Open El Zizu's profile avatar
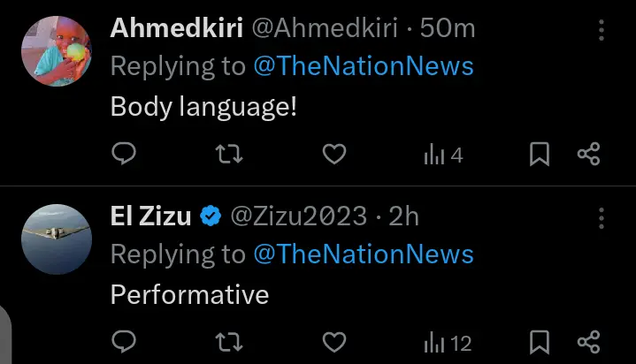This screenshot has height=364, width=636. pos(57,238)
